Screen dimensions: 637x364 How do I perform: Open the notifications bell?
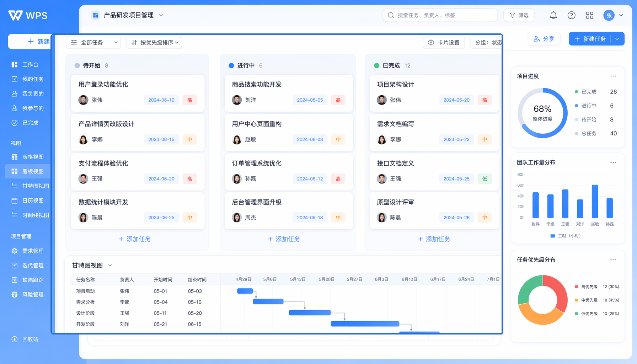point(553,15)
